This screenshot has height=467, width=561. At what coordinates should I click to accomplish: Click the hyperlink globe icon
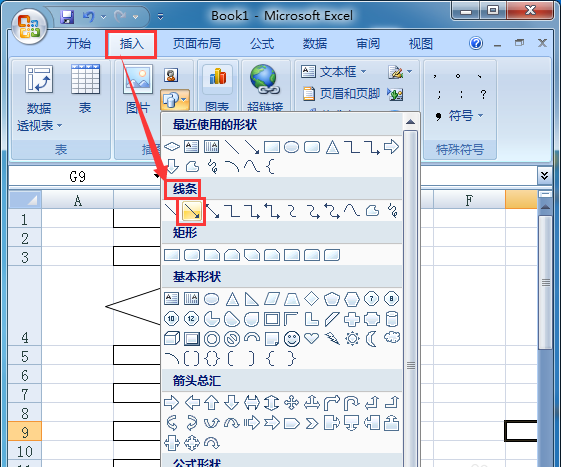point(265,79)
